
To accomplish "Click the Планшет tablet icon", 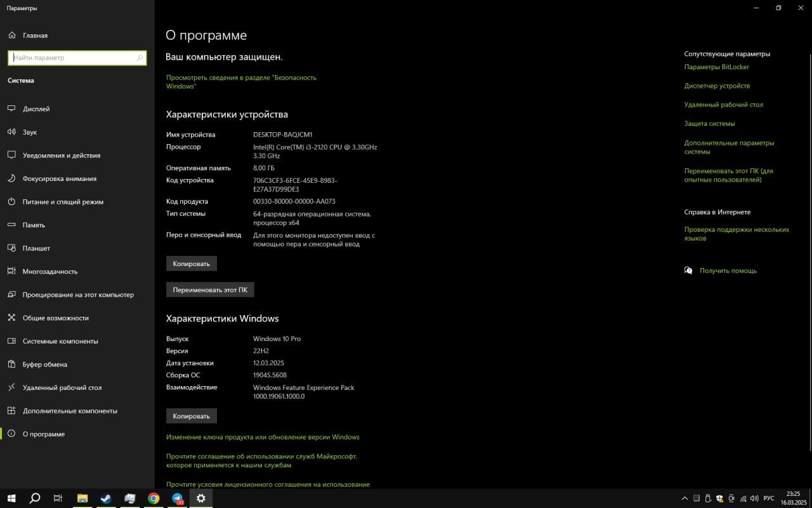I will coord(11,248).
